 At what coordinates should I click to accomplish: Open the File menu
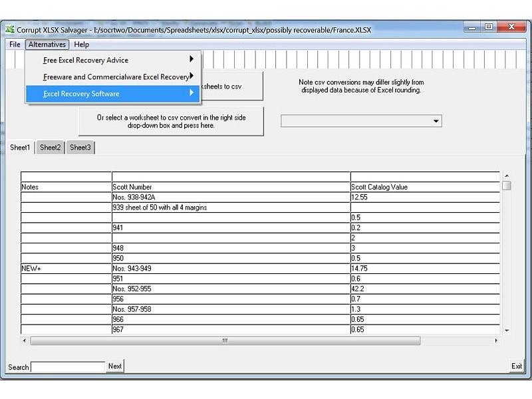click(14, 45)
